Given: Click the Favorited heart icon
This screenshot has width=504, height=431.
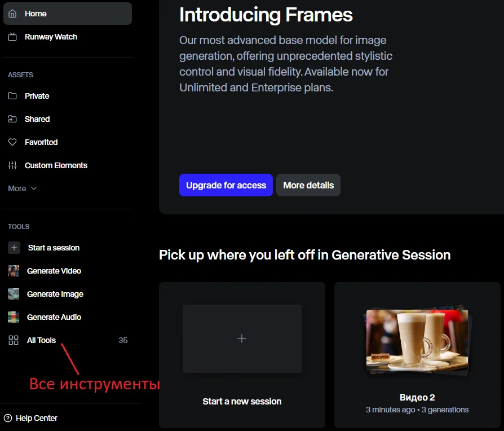Looking at the screenshot, I should (x=13, y=142).
